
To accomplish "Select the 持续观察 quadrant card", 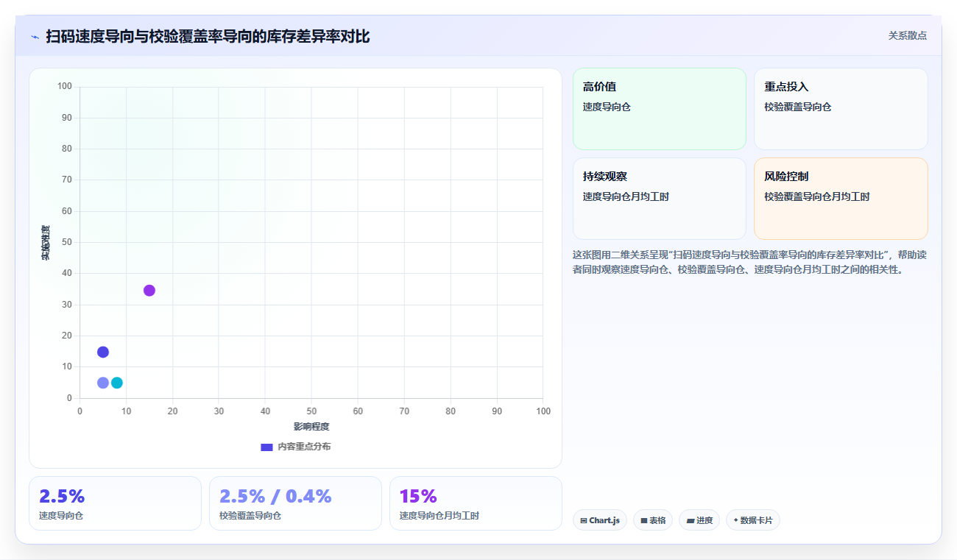I will coord(660,199).
